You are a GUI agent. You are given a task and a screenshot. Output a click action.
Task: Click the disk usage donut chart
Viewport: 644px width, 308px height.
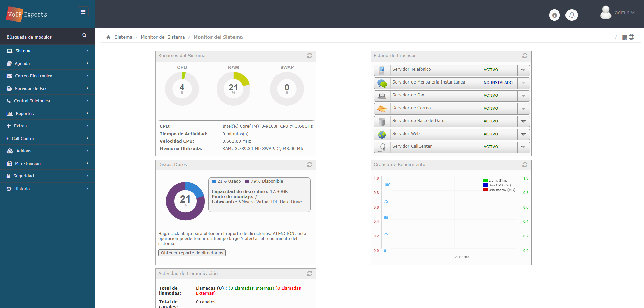point(185,201)
